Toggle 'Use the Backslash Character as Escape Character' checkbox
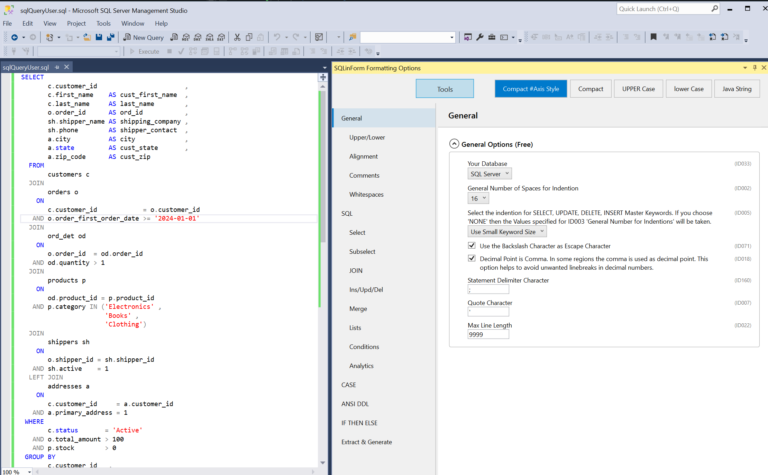The image size is (768, 475). pyautogui.click(x=472, y=246)
